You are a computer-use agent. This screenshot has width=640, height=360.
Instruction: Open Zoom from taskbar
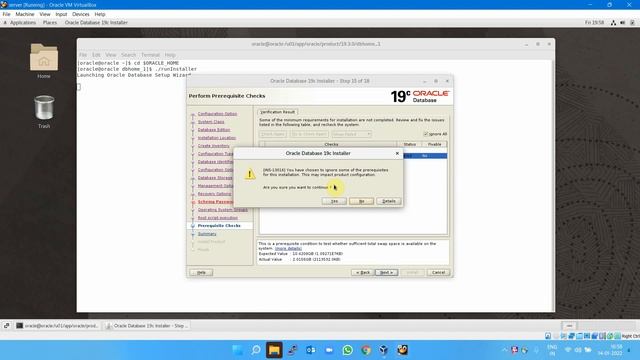point(329,350)
